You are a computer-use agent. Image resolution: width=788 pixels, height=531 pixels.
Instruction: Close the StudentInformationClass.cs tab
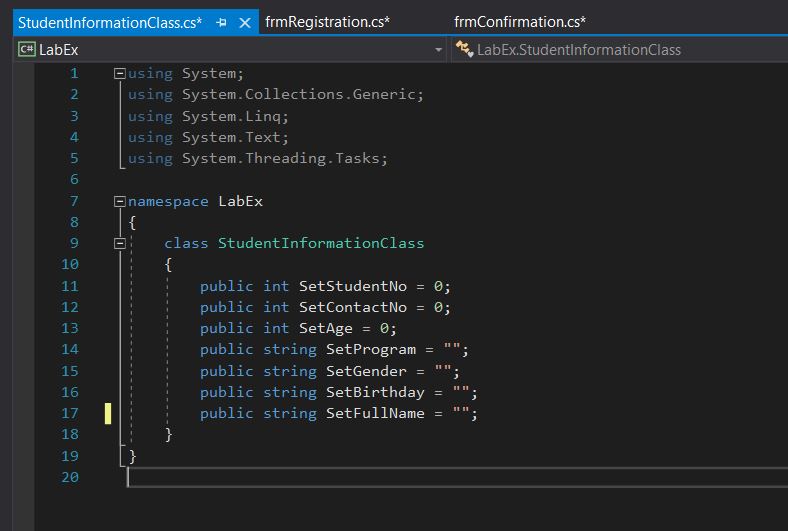(x=245, y=23)
